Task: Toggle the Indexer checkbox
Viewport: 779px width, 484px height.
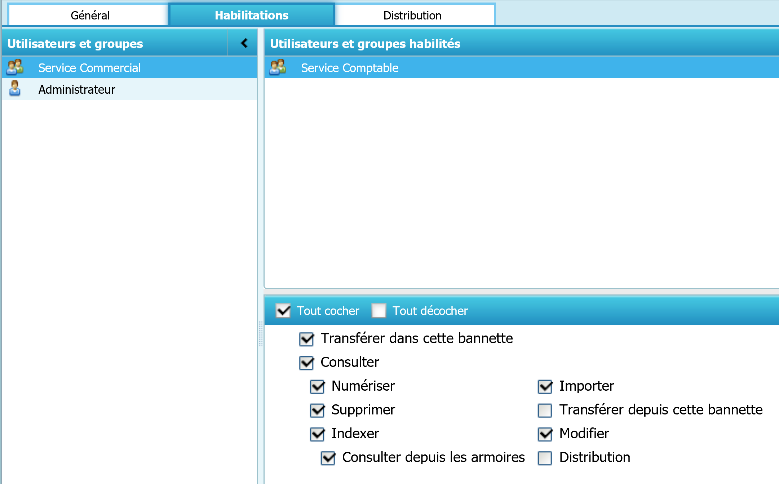Action: tap(318, 435)
